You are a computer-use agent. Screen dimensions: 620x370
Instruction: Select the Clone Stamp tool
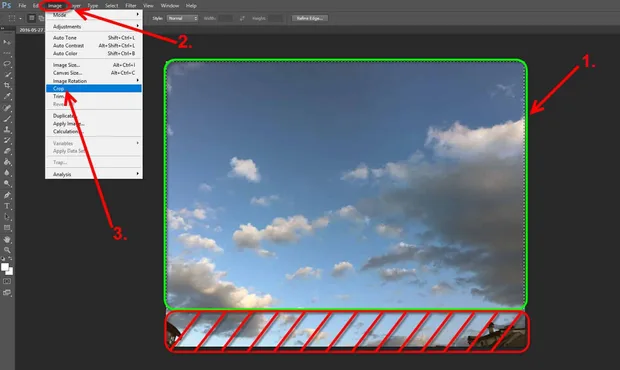[x=7, y=129]
